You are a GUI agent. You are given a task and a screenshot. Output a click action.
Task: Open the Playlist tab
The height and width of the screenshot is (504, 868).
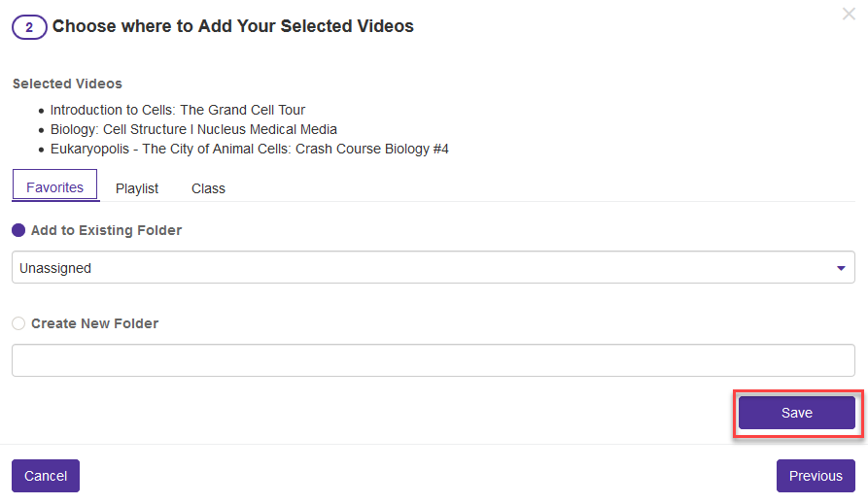(137, 188)
